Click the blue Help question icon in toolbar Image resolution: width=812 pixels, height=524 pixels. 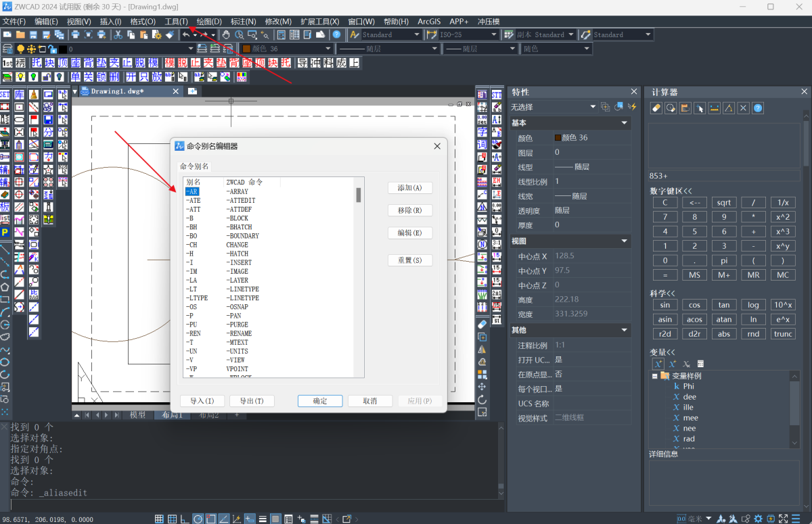tap(336, 34)
